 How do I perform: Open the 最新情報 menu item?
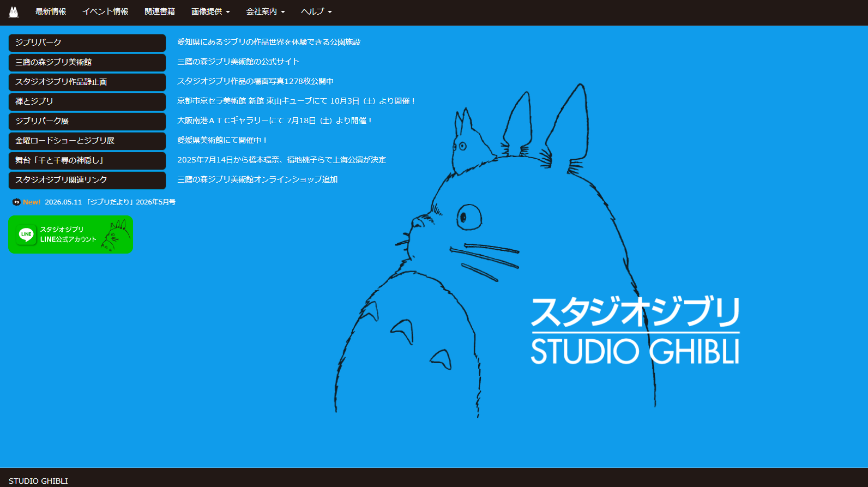pos(51,11)
